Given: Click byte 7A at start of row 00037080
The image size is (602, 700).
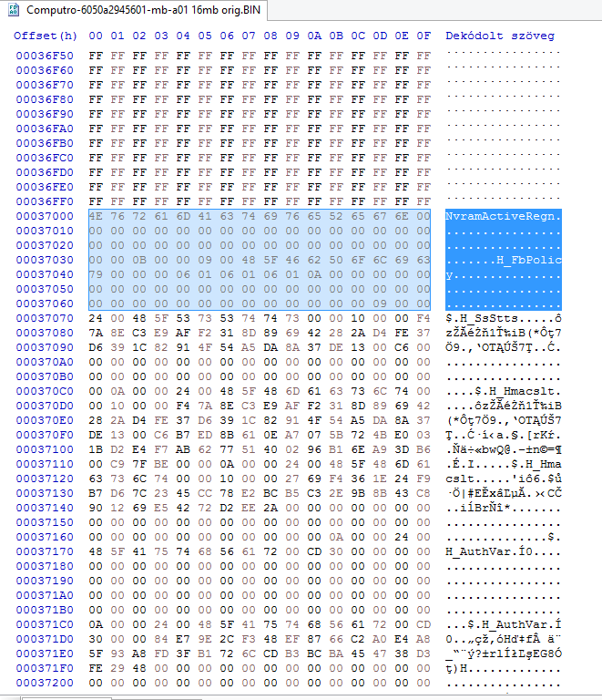Looking at the screenshot, I should click(96, 333).
